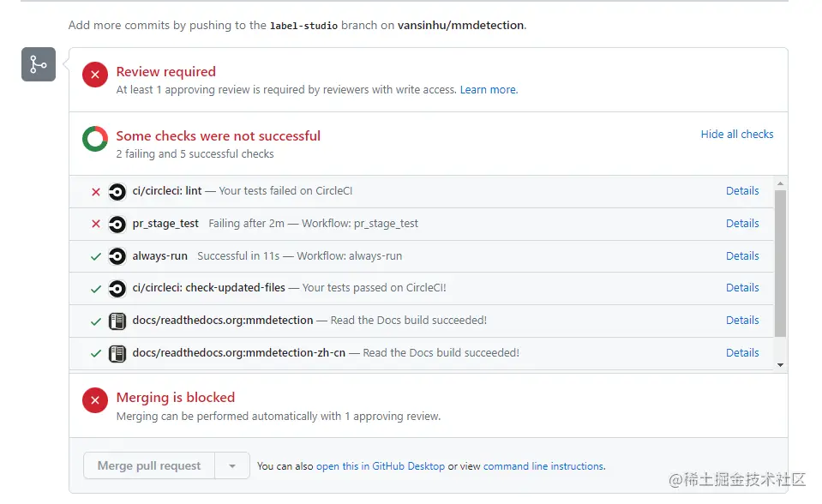Image resolution: width=822 pixels, height=504 pixels.
Task: Click Hide all checks link
Action: point(737,135)
